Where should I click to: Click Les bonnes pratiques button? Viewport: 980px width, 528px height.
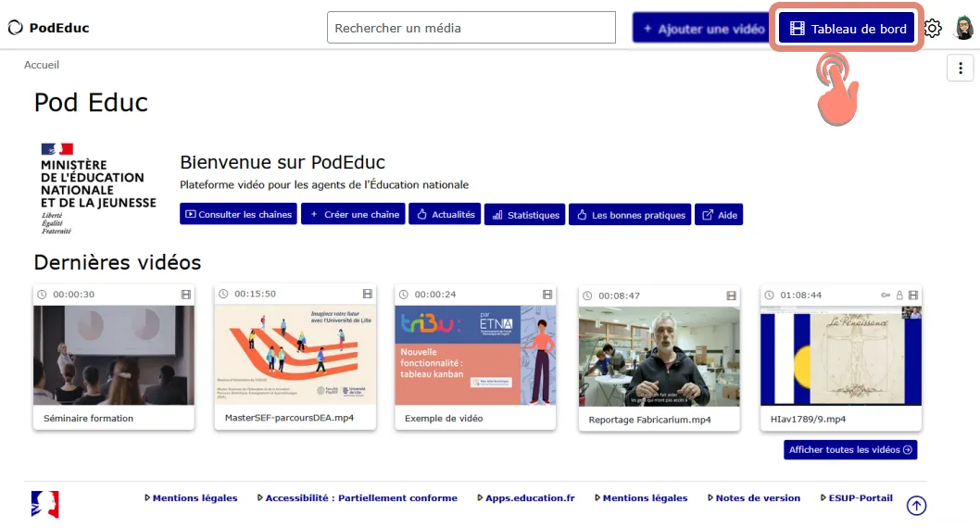click(x=630, y=214)
